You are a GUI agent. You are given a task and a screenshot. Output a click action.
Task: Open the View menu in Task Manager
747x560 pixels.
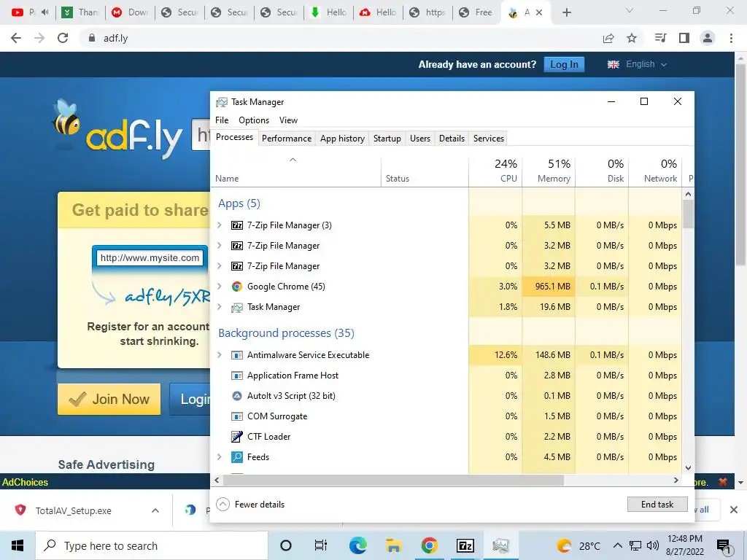(x=288, y=120)
